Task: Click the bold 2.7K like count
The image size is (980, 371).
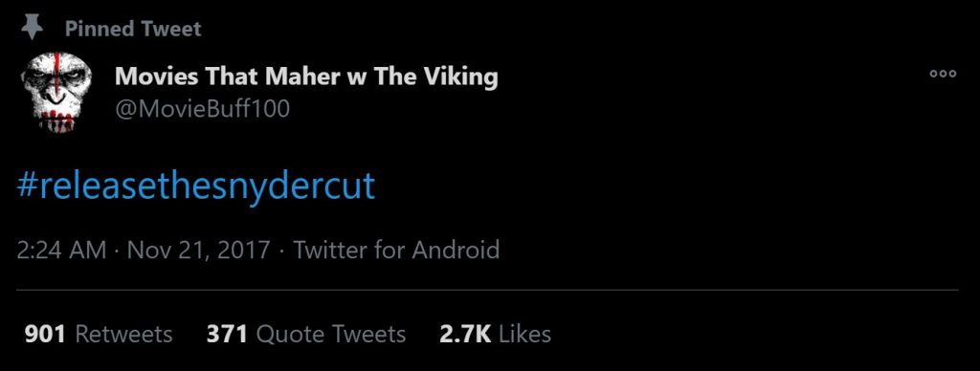Action: (x=465, y=334)
